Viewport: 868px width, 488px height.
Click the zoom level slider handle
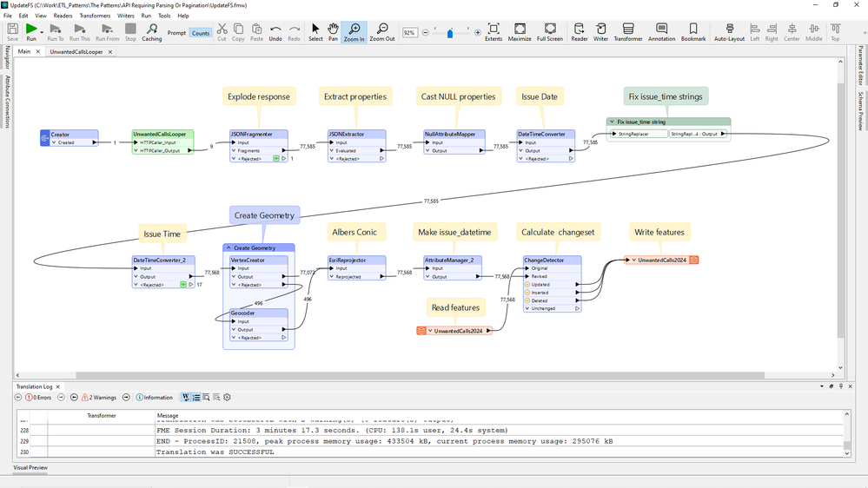pyautogui.click(x=449, y=33)
